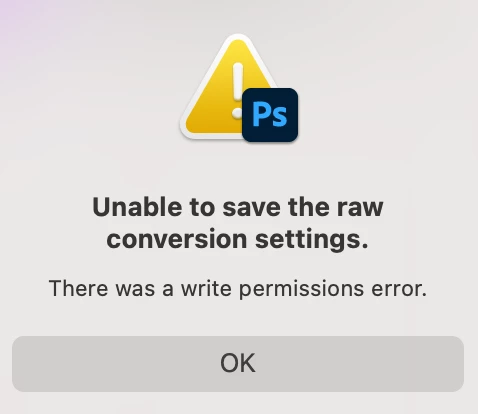Click the Photoshop Ps badge icon

pyautogui.click(x=270, y=115)
